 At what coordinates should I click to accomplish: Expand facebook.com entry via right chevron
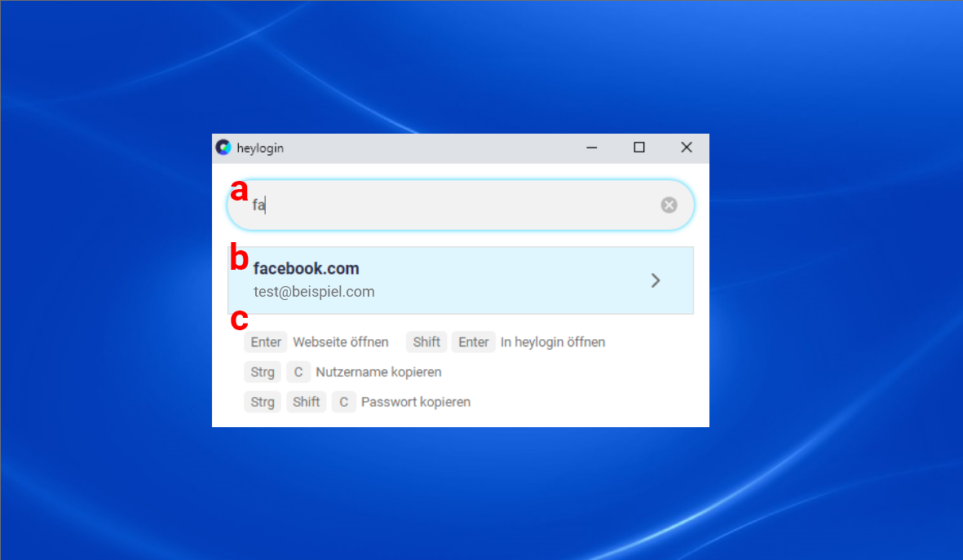pos(656,280)
